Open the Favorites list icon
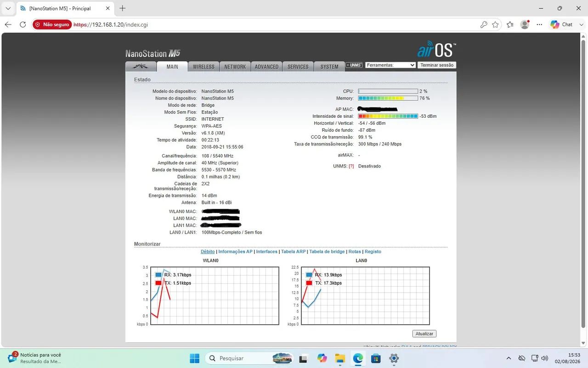The height and width of the screenshot is (368, 588). coord(510,24)
